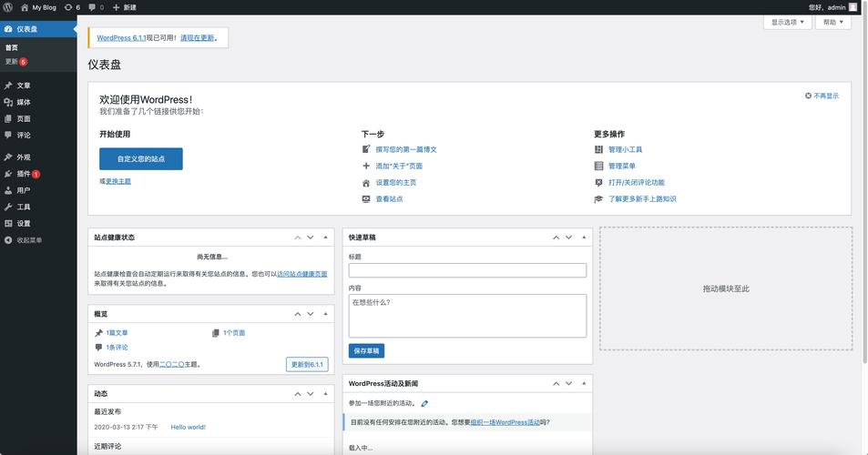This screenshot has width=868, height=455.
Task: Move 动态 box up
Action: (298, 394)
